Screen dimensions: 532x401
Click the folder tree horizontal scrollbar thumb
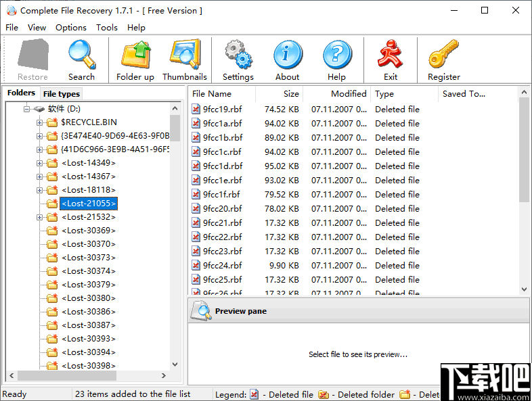click(x=67, y=375)
